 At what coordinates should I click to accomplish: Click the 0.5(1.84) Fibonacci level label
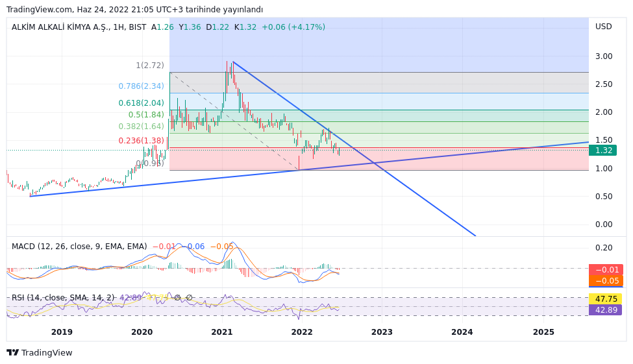point(146,115)
